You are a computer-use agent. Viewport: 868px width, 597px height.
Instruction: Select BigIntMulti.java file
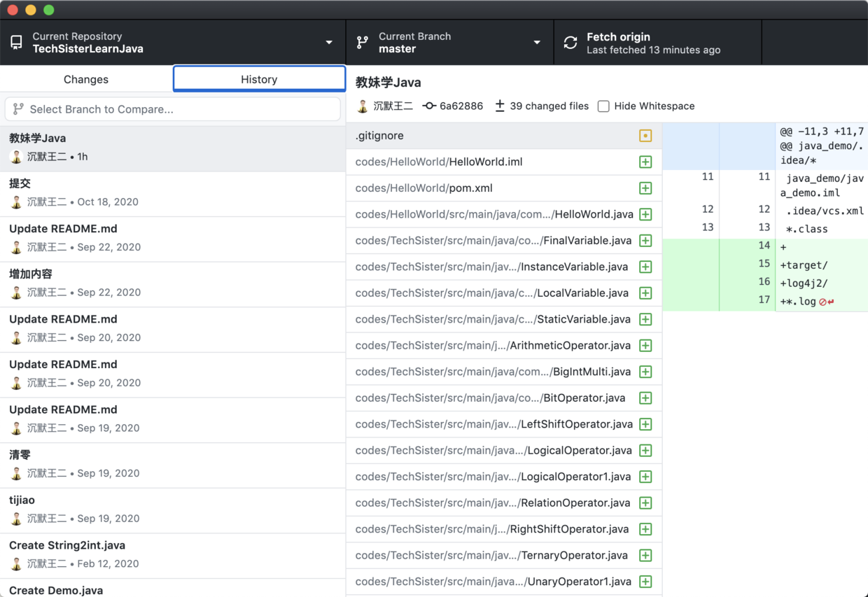coord(504,372)
